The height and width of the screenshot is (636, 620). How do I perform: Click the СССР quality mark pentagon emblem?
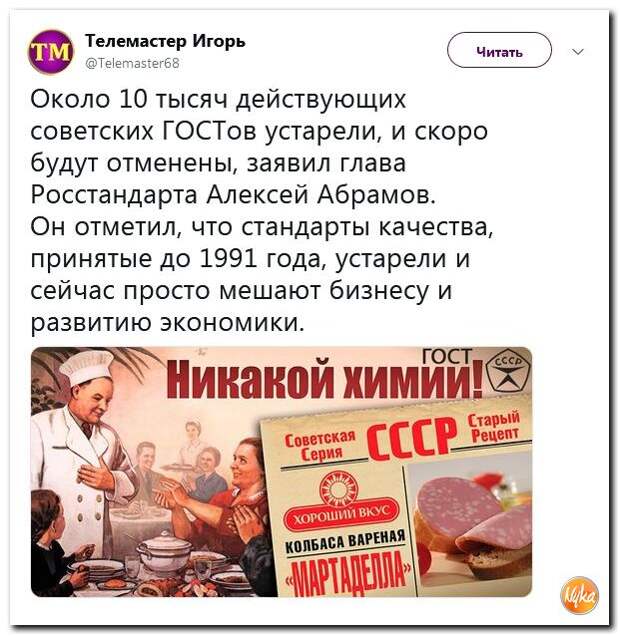coord(509,373)
